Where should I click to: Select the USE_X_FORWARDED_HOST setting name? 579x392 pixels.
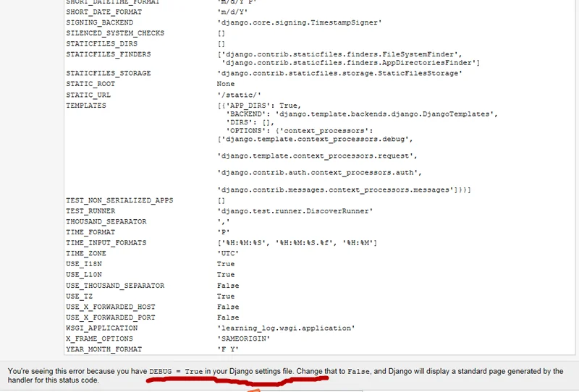110,307
